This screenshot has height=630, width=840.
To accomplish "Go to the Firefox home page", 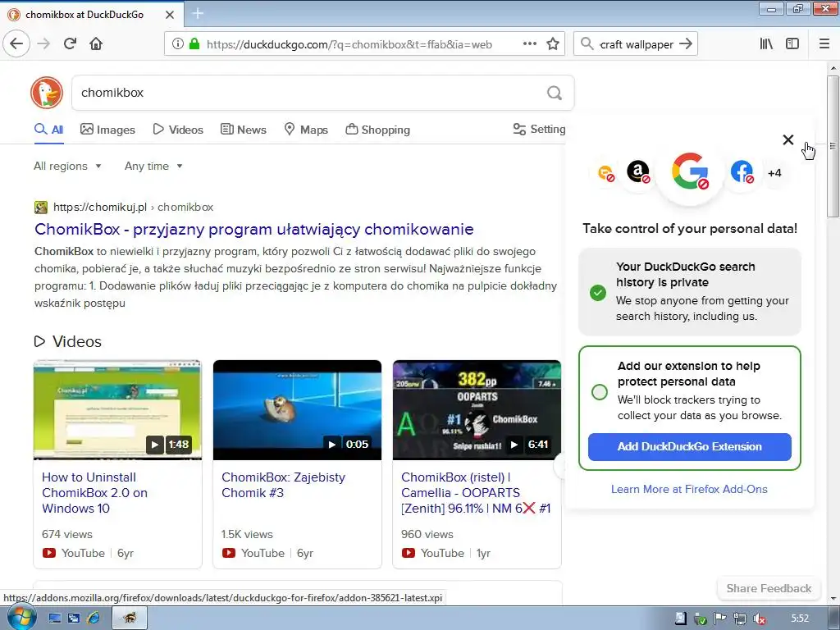I will pyautogui.click(x=96, y=43).
